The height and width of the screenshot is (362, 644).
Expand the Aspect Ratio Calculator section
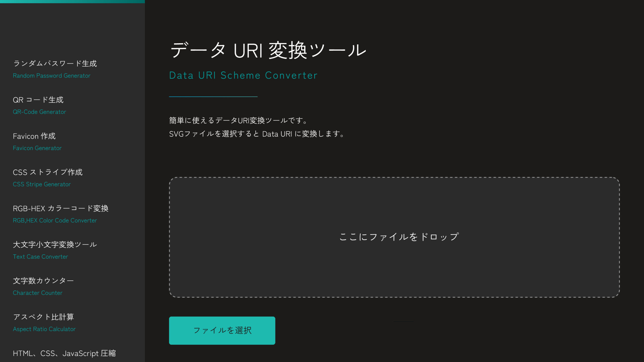point(44,322)
